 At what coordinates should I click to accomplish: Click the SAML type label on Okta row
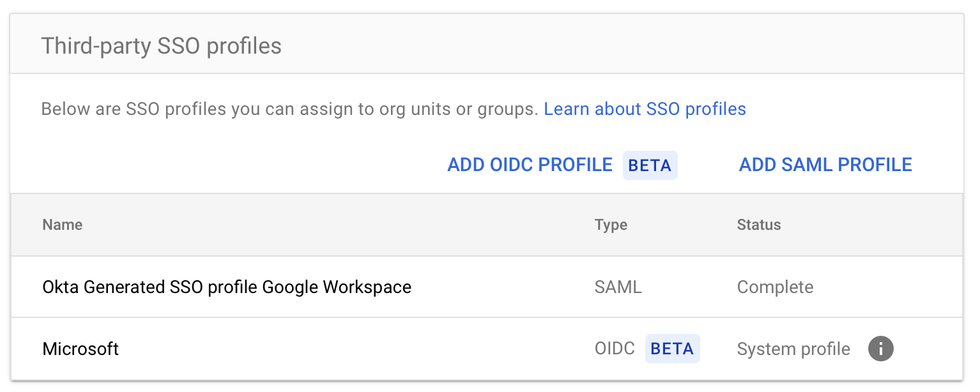tap(617, 287)
